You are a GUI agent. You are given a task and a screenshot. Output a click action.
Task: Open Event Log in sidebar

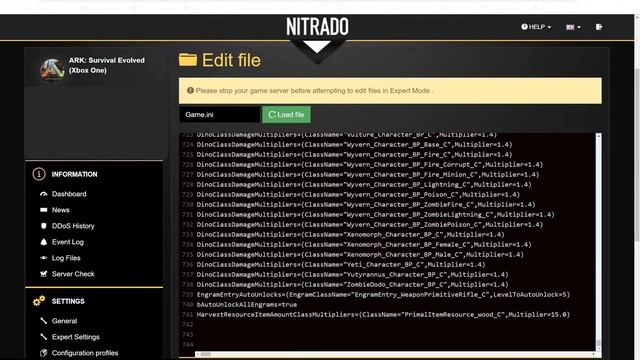68,242
